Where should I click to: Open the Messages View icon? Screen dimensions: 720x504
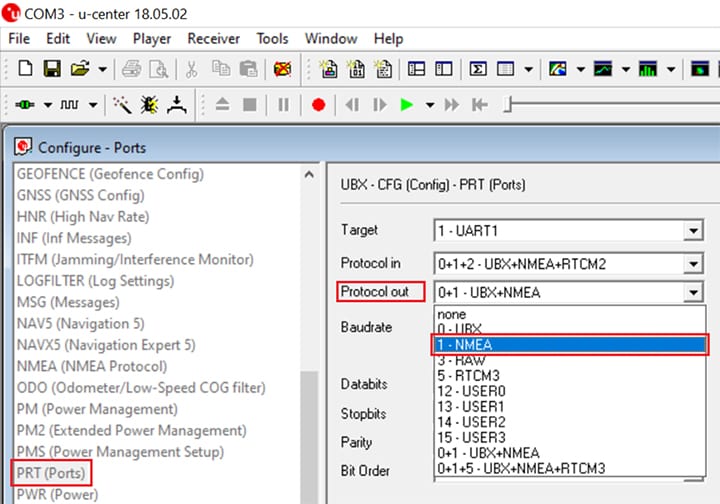pyautogui.click(x=416, y=69)
